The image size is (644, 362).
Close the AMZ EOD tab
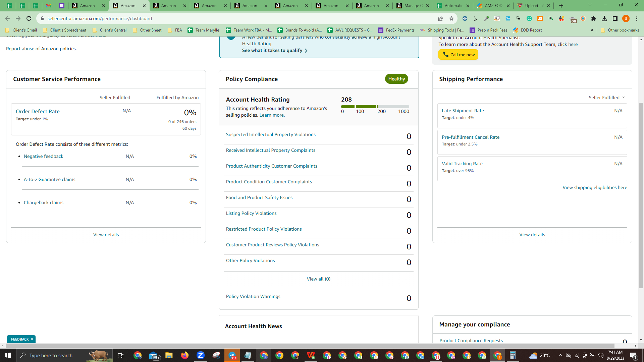point(508,6)
